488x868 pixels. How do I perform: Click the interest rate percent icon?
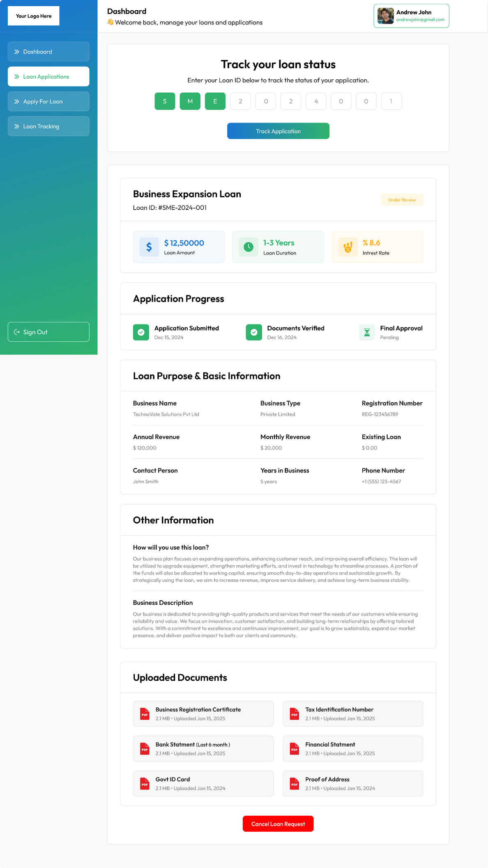[x=348, y=247]
